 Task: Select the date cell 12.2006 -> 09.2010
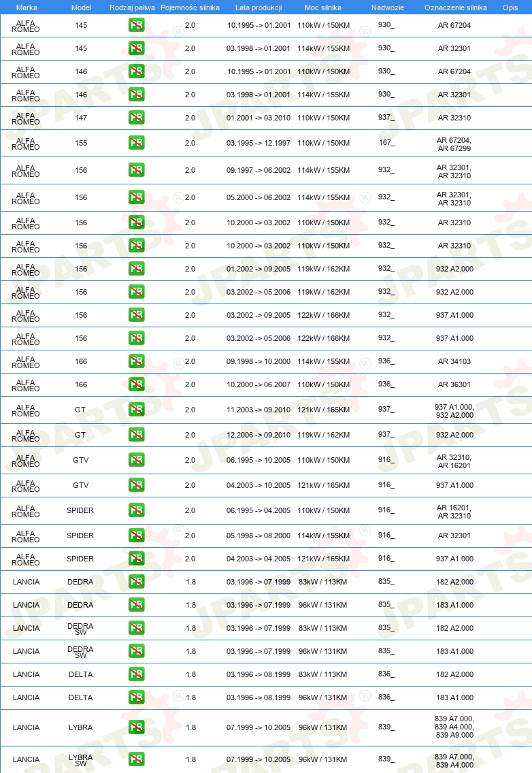pos(259,435)
